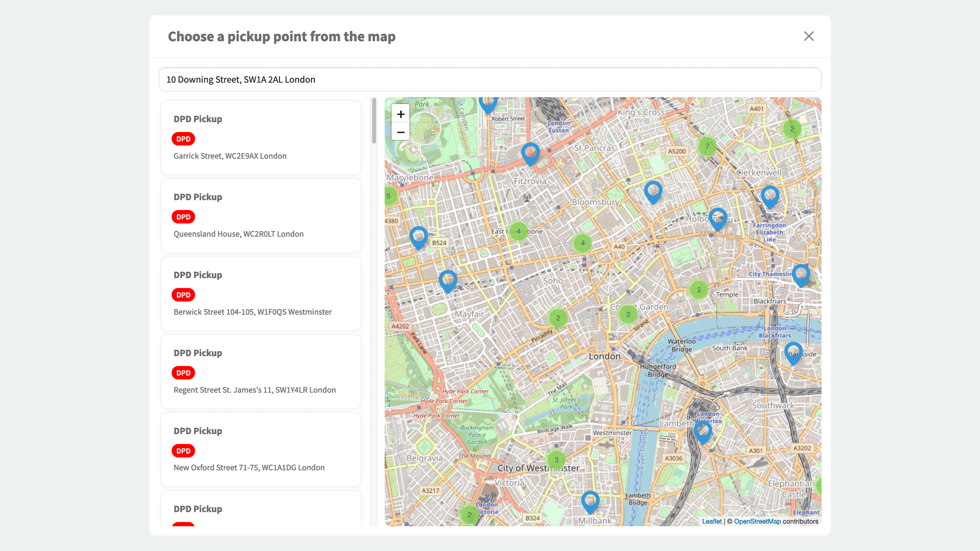Expand the cluster of 2 near A401
Image resolution: width=980 pixels, height=551 pixels.
point(792,129)
